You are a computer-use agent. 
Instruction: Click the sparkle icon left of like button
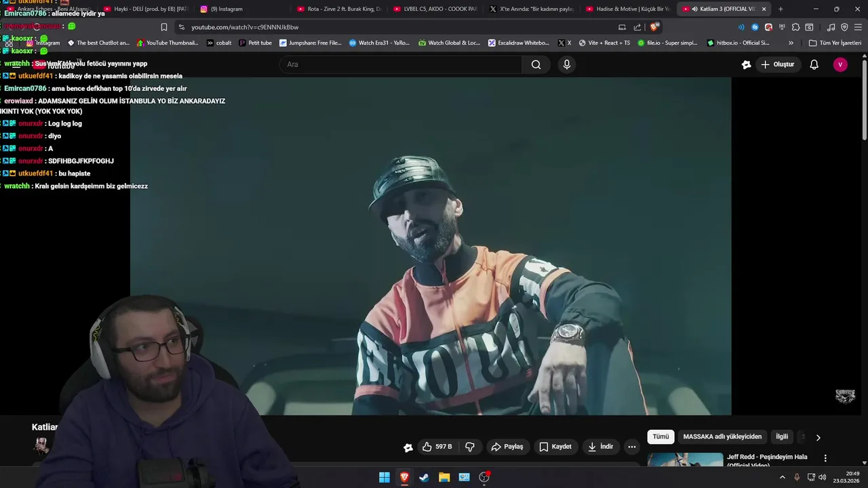pos(408,447)
